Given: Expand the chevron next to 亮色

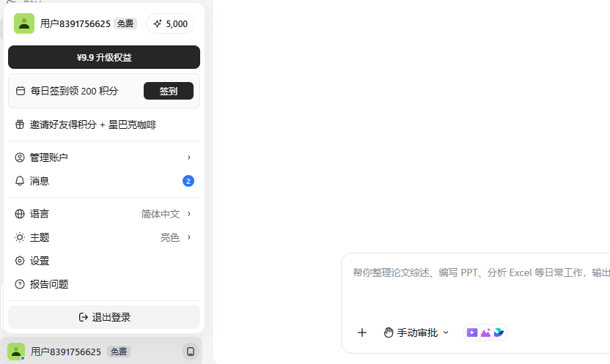Looking at the screenshot, I should click(x=189, y=237).
